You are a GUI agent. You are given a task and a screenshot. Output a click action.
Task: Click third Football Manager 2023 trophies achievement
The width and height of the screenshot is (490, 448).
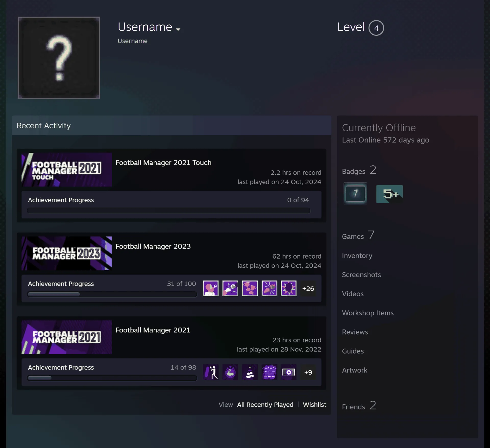[250, 288]
